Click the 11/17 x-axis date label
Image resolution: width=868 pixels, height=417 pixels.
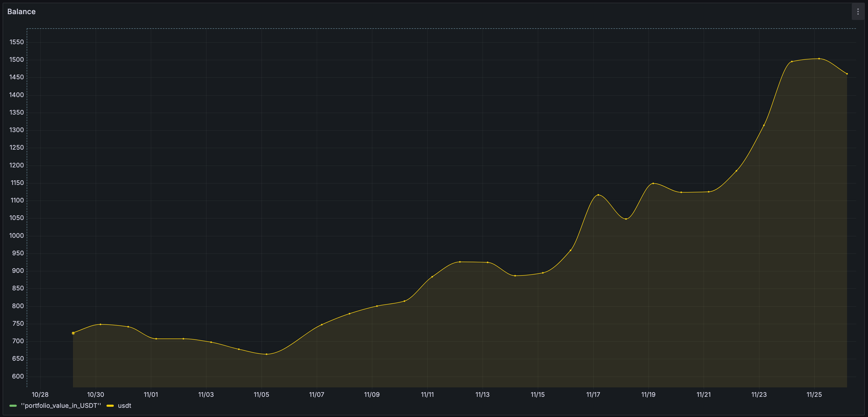pyautogui.click(x=593, y=395)
